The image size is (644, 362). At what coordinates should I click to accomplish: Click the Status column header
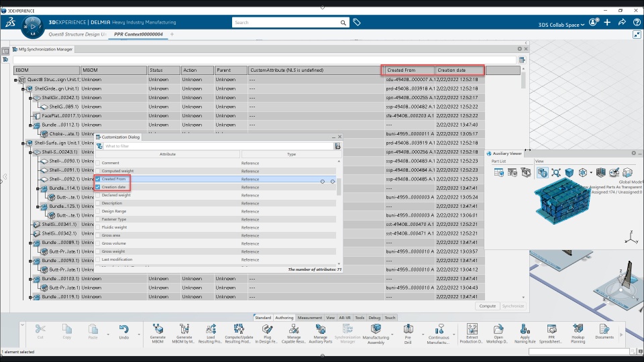coord(164,70)
